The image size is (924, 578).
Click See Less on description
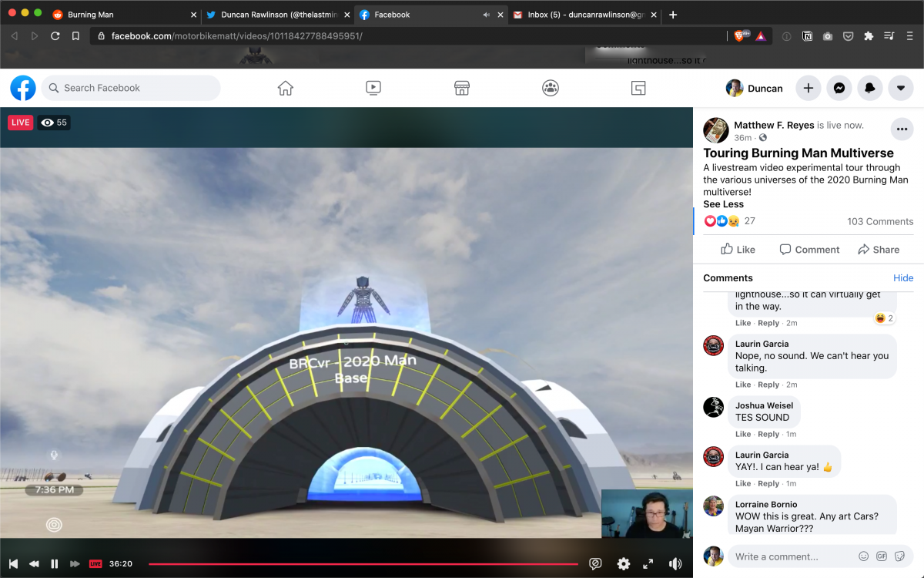(x=723, y=204)
